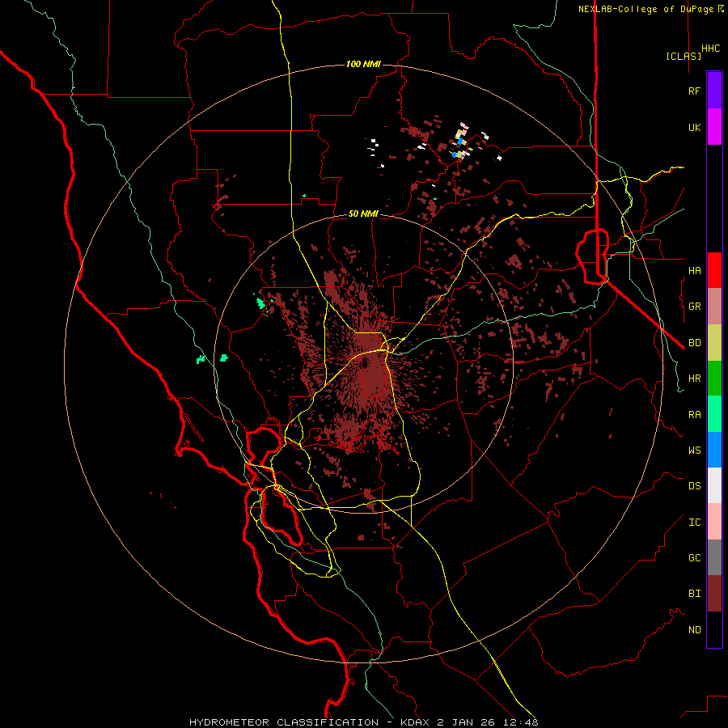Image resolution: width=728 pixels, height=728 pixels.
Task: Click the DS legend label
Action: coord(694,486)
